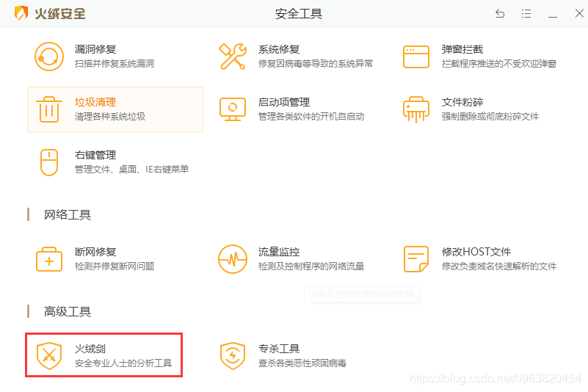Screen dimensions: 588x392
Task: Open the 火绒剑 crossed-swords shield icon
Action: click(49, 356)
